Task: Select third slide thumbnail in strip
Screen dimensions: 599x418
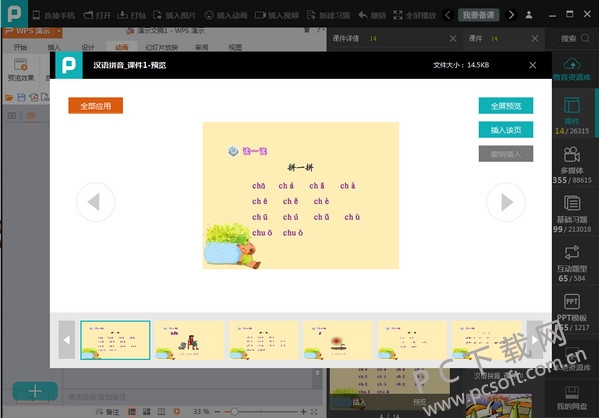Action: pos(264,340)
